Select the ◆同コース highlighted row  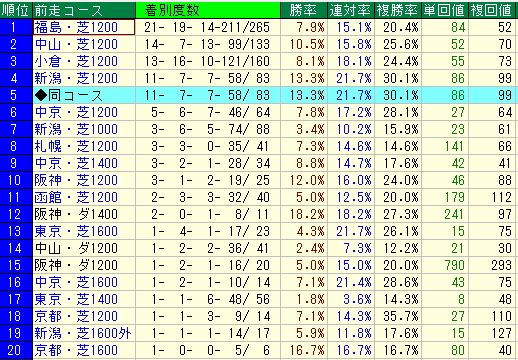click(259, 95)
